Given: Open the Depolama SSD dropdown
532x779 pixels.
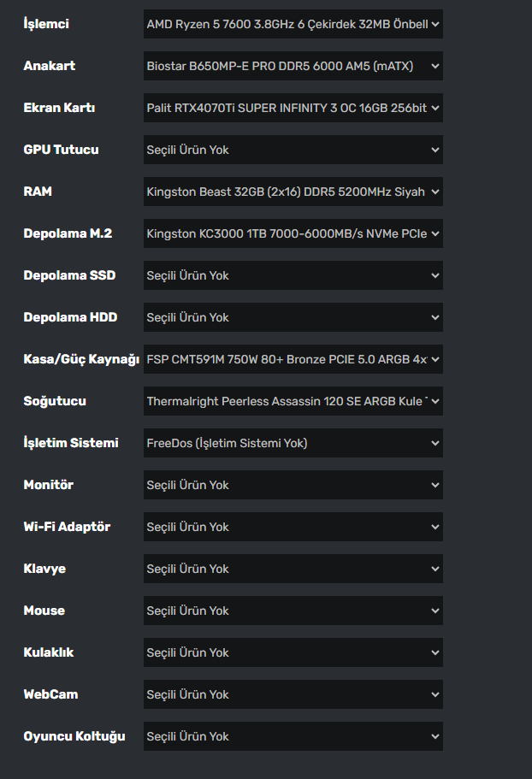Looking at the screenshot, I should [x=293, y=275].
